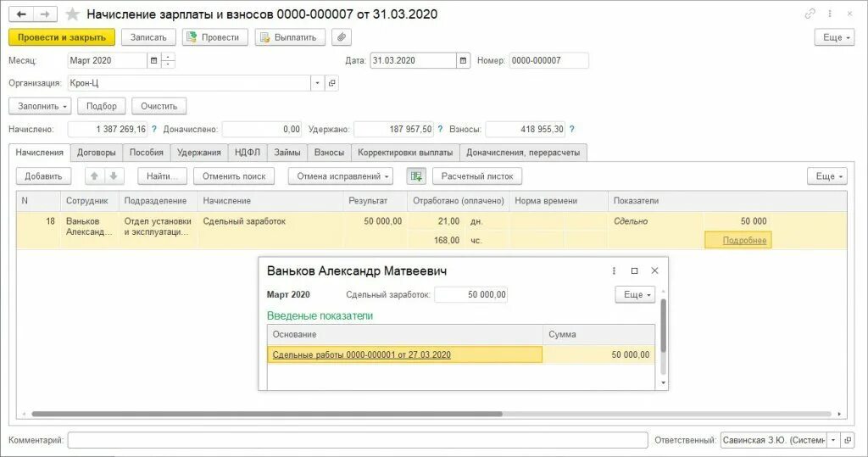This screenshot has height=457, width=868.
Task: Click the Подбор button
Action: 102,106
